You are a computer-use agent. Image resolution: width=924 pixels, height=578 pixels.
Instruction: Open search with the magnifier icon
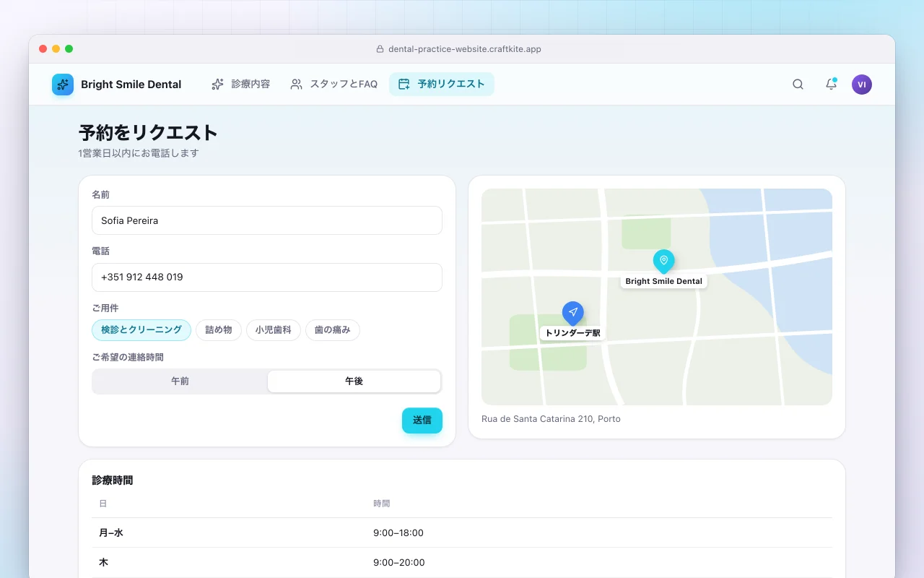pos(798,85)
